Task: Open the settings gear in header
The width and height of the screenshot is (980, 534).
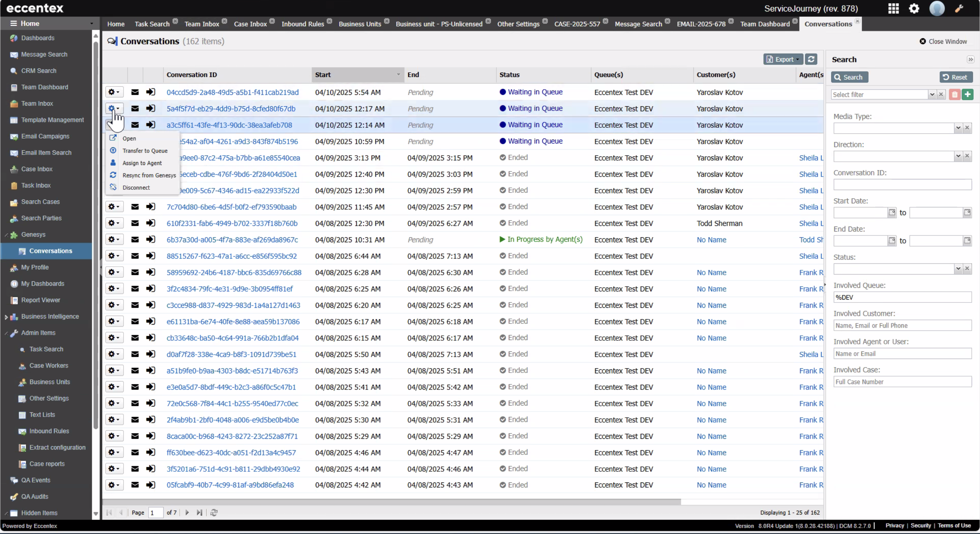Action: point(914,8)
